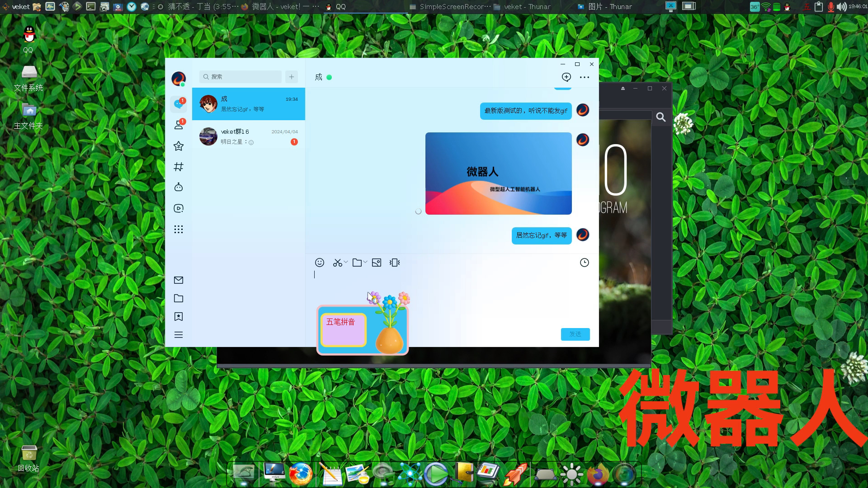The height and width of the screenshot is (488, 868).
Task: Open the veket start menu
Action: (16, 6)
